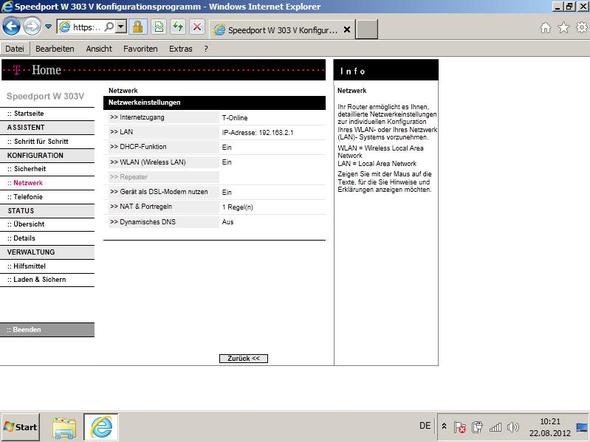Click the Beenden logout button

tap(47, 330)
